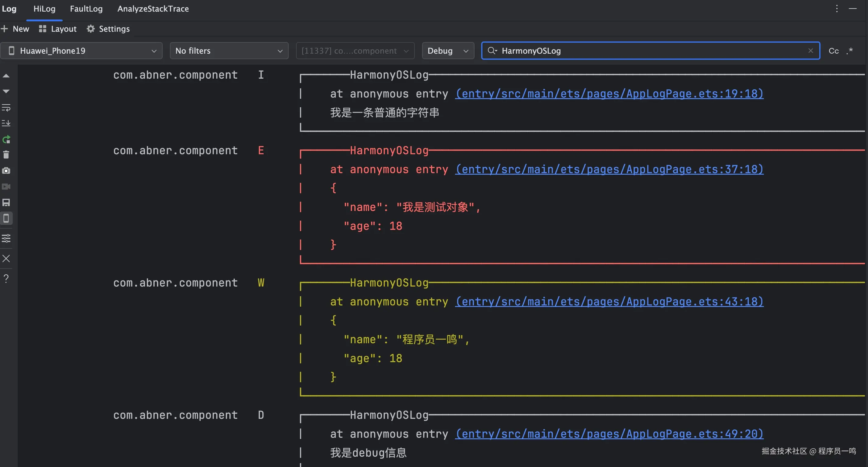Screen dimensions: 868x467
Task: Click the Settings button with gear icon
Action: 108,29
